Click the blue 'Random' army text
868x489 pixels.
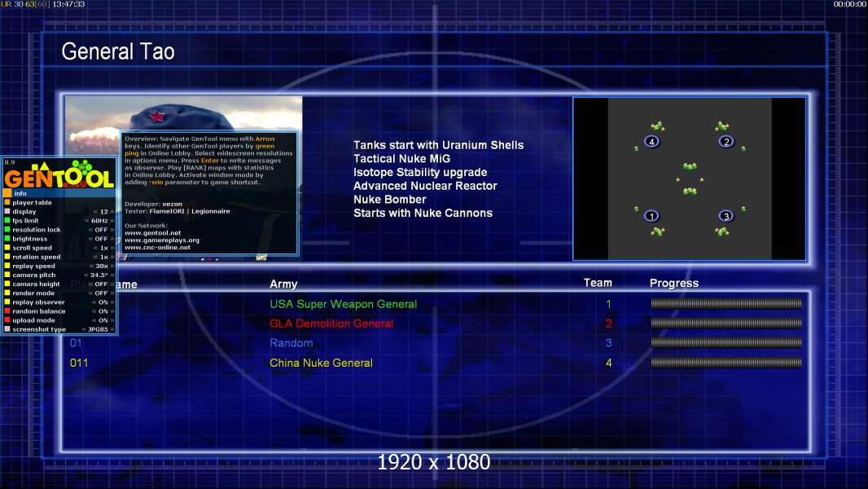point(292,343)
